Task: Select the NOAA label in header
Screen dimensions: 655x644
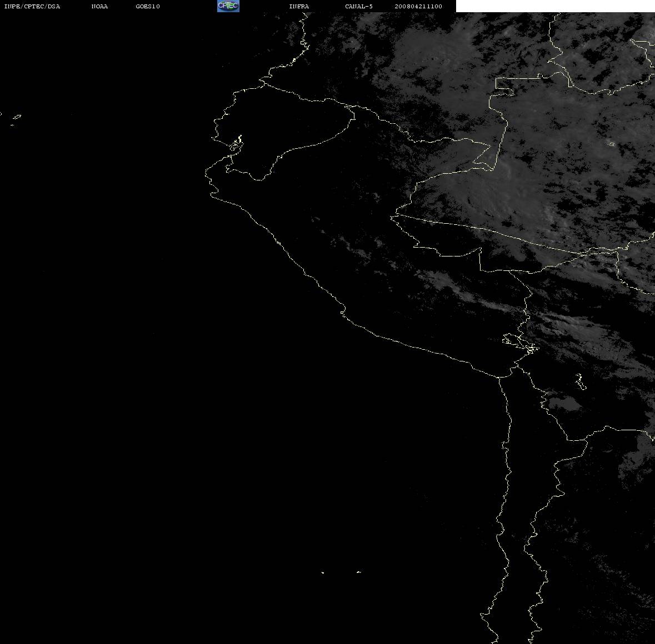Action: click(99, 6)
